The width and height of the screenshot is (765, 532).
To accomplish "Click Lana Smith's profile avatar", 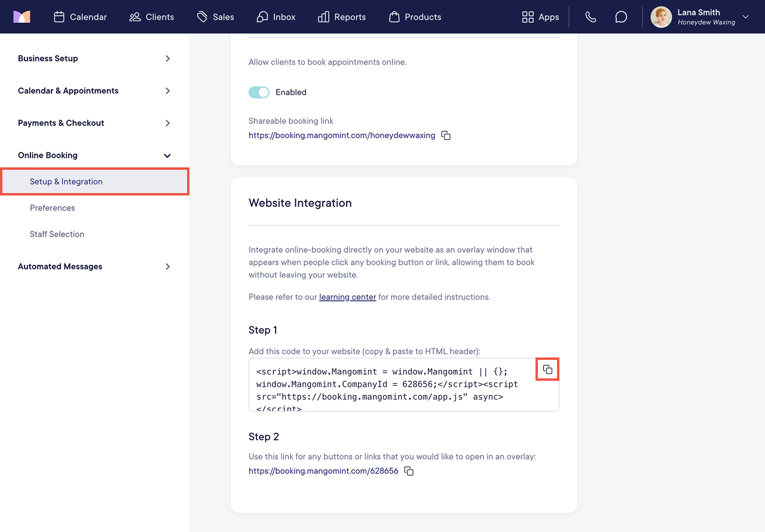I will tap(661, 17).
